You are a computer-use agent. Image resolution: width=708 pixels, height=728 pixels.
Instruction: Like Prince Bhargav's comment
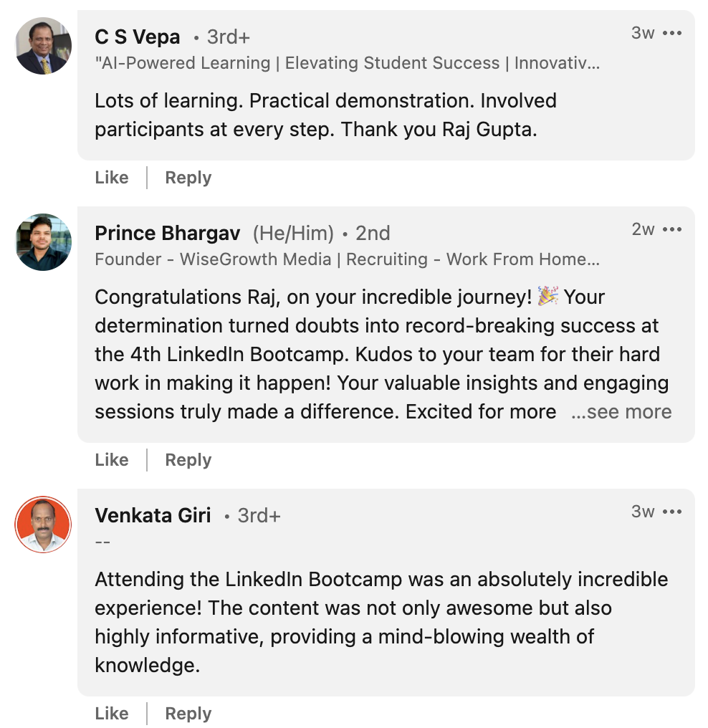pos(112,460)
